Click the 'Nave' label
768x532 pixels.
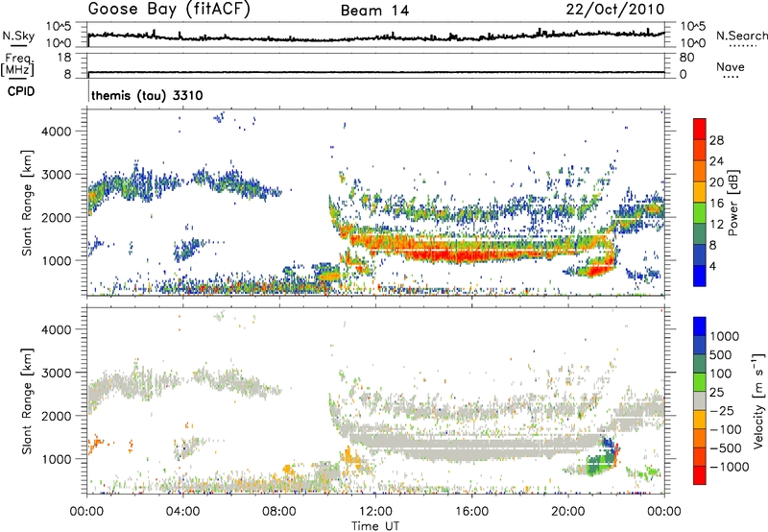pyautogui.click(x=730, y=66)
